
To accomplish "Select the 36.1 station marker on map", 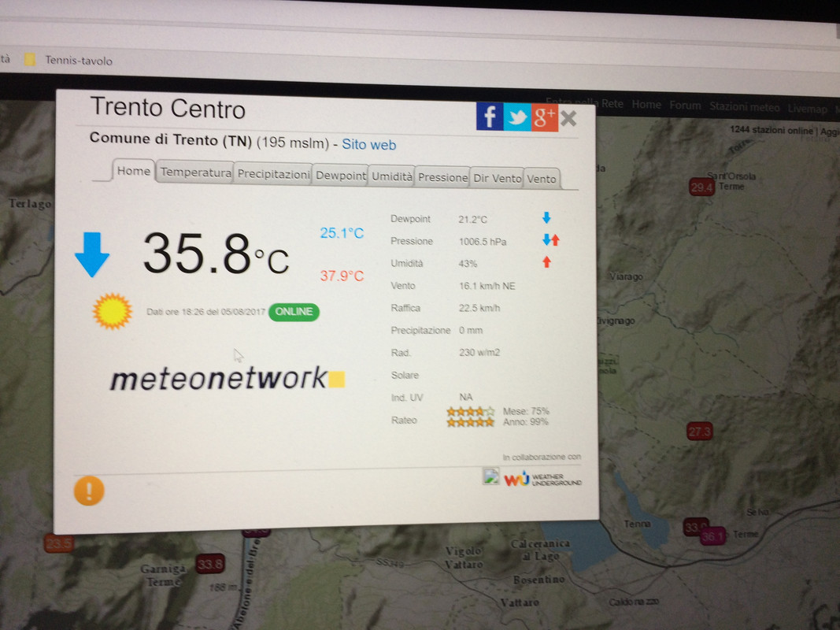I will pos(713,535).
